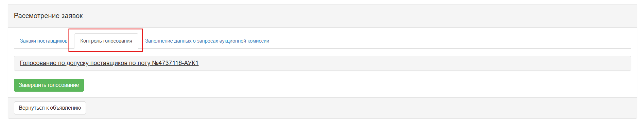Image resolution: width=644 pixels, height=125 pixels.
Task: Go back to the announcement via footer button
Action: click(x=50, y=108)
